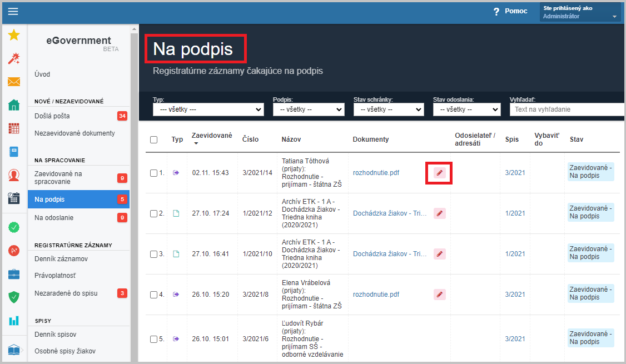
Task: Open the Stav schránky filter dropdown
Action: click(x=389, y=109)
